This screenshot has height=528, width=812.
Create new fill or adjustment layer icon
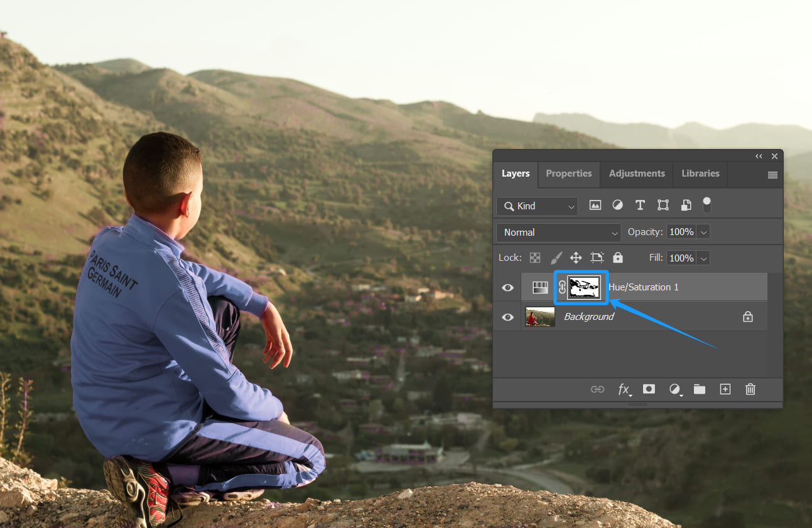tap(675, 390)
